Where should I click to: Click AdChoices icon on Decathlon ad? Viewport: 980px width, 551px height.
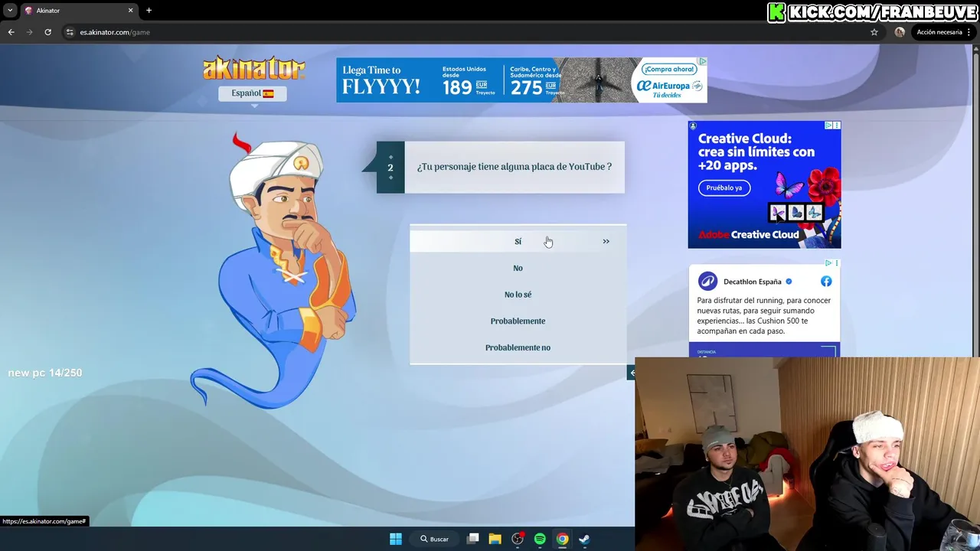point(828,263)
